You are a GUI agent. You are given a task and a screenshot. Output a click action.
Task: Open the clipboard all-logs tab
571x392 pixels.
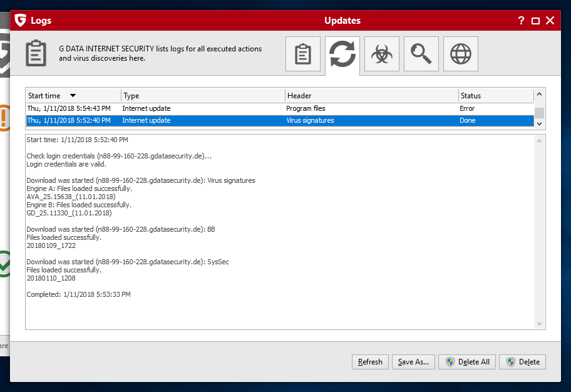pos(302,54)
